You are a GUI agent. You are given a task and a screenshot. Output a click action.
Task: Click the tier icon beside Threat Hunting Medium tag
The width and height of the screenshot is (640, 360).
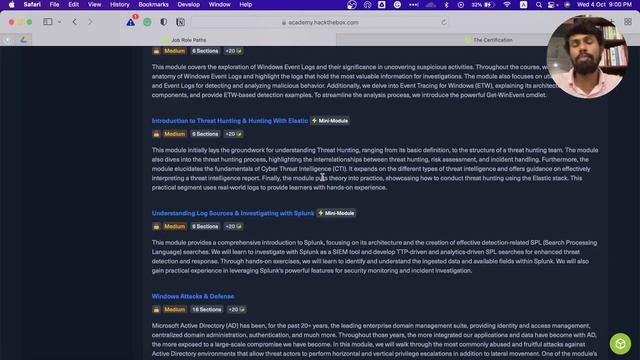(x=156, y=134)
